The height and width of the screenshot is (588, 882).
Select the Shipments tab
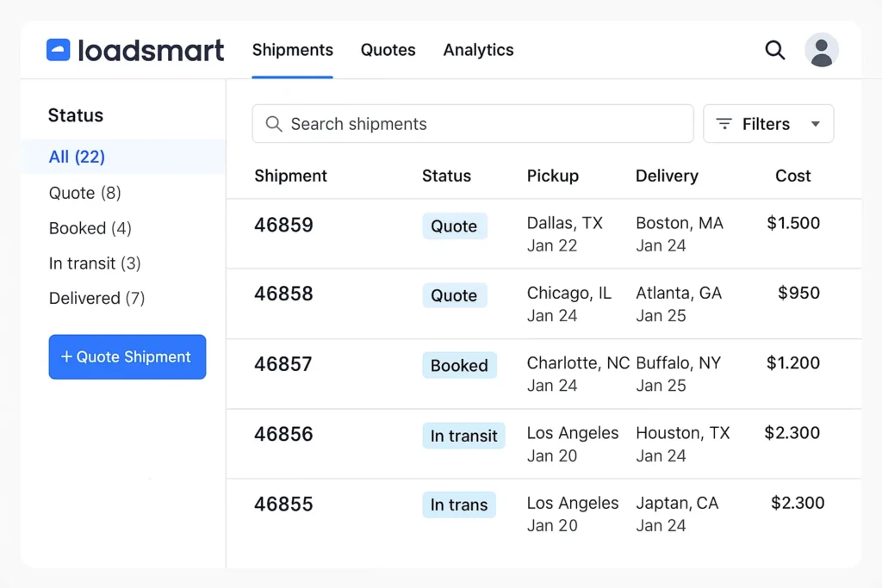pyautogui.click(x=292, y=50)
